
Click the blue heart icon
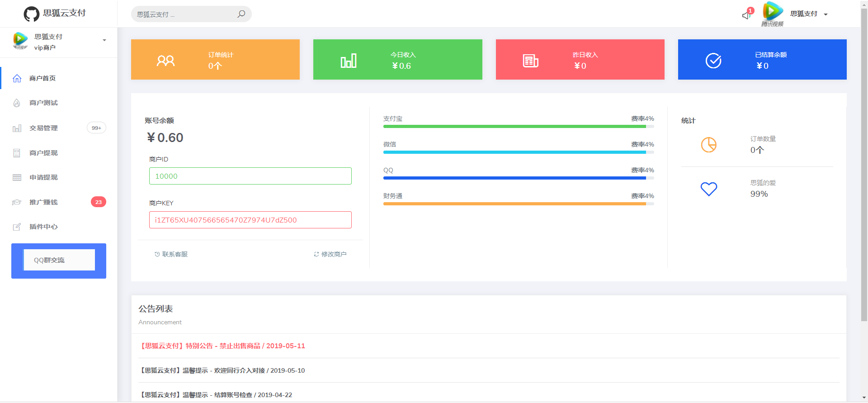click(708, 189)
